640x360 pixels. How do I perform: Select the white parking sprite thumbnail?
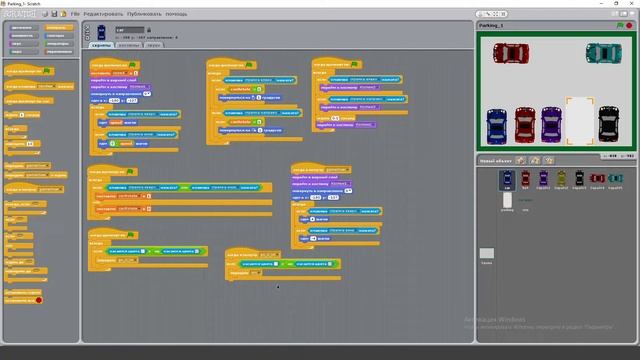click(507, 202)
